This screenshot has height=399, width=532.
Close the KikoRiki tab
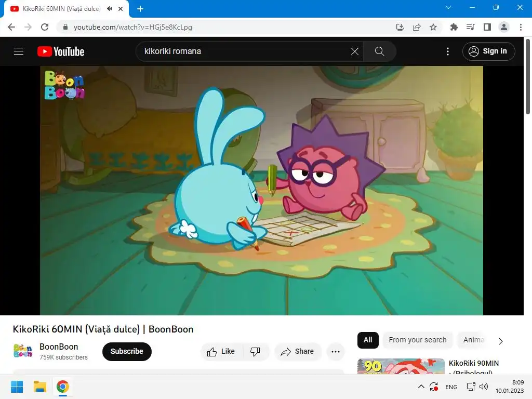(x=121, y=9)
